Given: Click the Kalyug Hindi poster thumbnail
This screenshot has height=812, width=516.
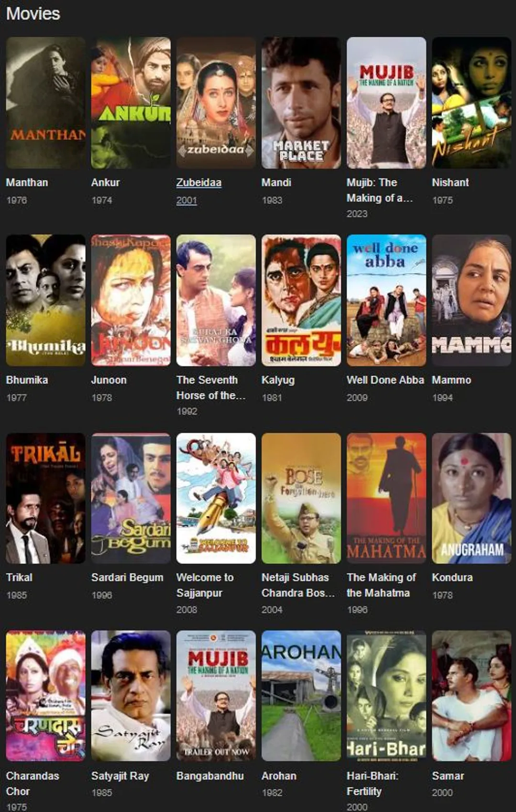Looking at the screenshot, I should (x=301, y=300).
